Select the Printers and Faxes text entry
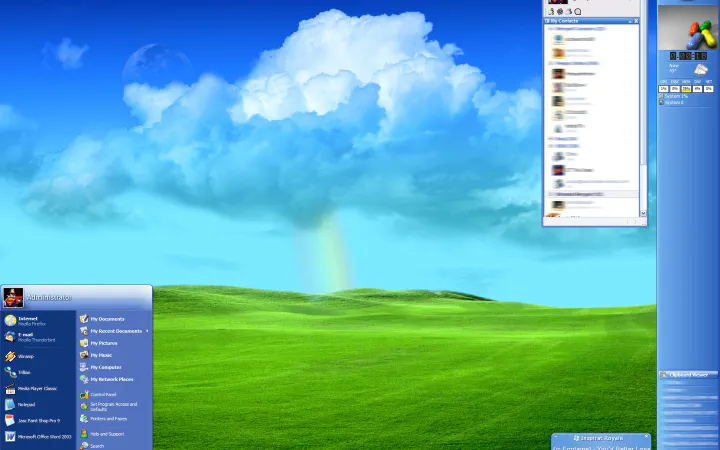 coord(109,419)
